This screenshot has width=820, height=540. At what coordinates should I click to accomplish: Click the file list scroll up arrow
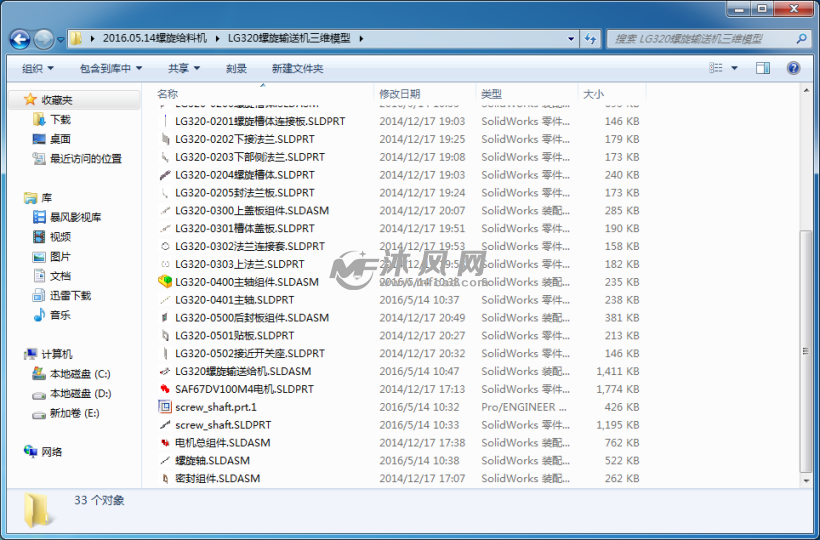tap(806, 91)
